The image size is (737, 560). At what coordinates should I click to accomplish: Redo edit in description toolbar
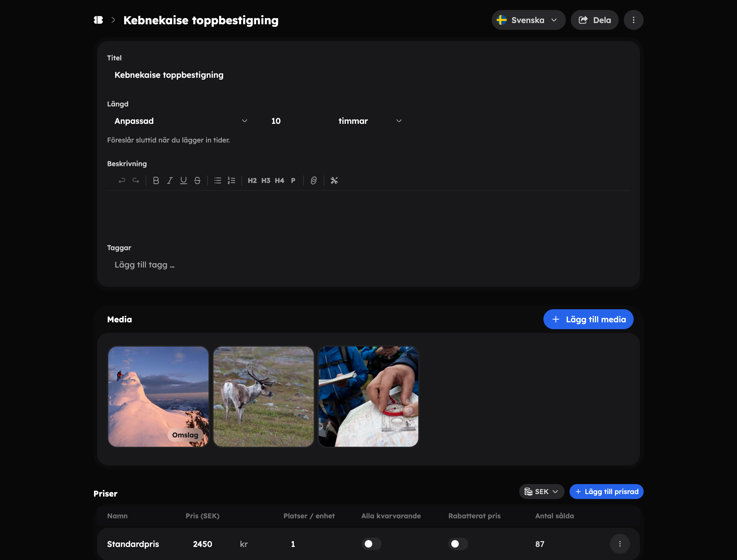click(x=135, y=180)
